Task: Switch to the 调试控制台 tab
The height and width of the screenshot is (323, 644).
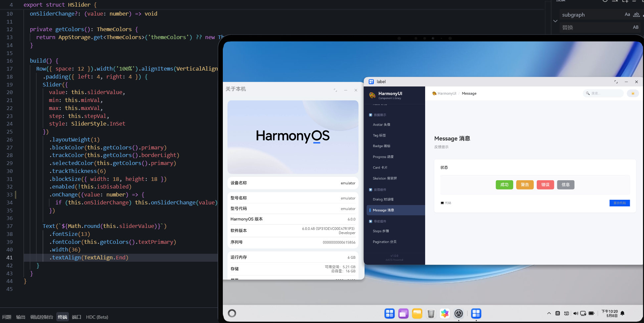Action: (41, 317)
